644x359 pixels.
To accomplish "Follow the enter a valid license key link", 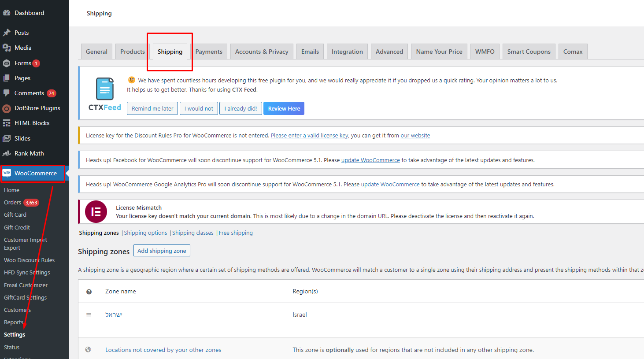I will pos(309,136).
